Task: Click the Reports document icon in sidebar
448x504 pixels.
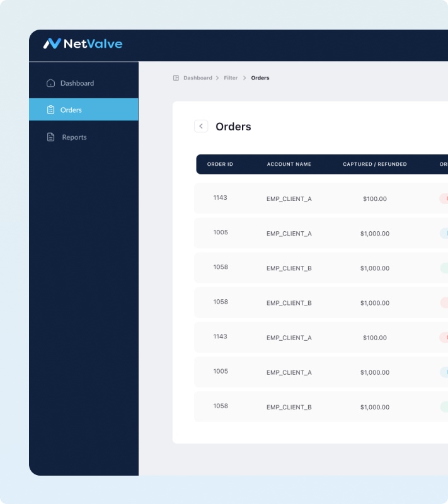Action: 50,137
